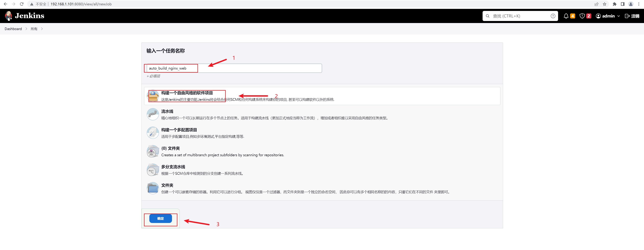Click notification count badge 4

573,16
